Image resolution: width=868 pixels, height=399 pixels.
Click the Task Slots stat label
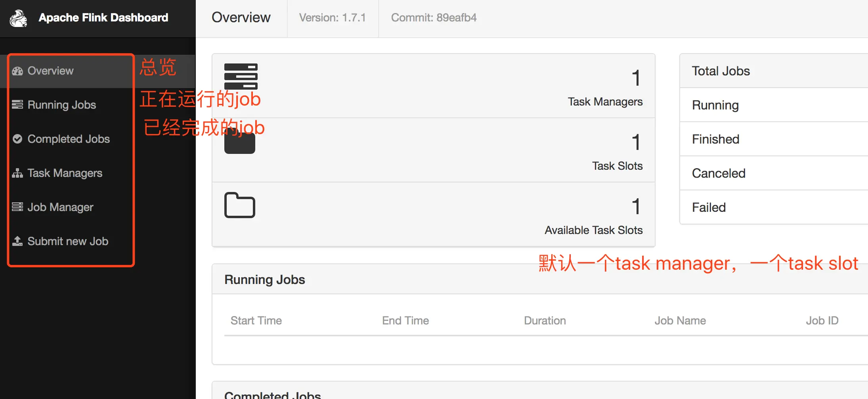coord(618,166)
